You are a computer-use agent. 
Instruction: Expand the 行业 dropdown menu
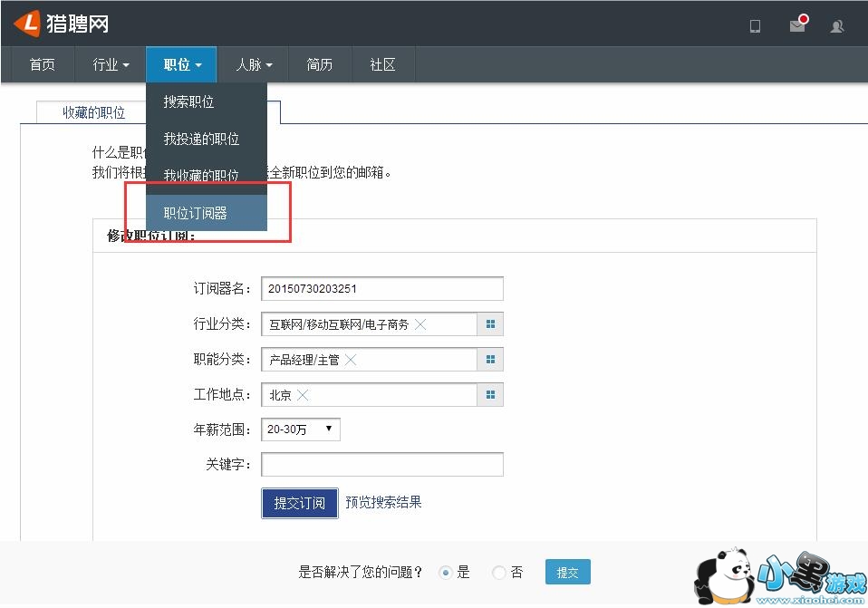coord(111,65)
